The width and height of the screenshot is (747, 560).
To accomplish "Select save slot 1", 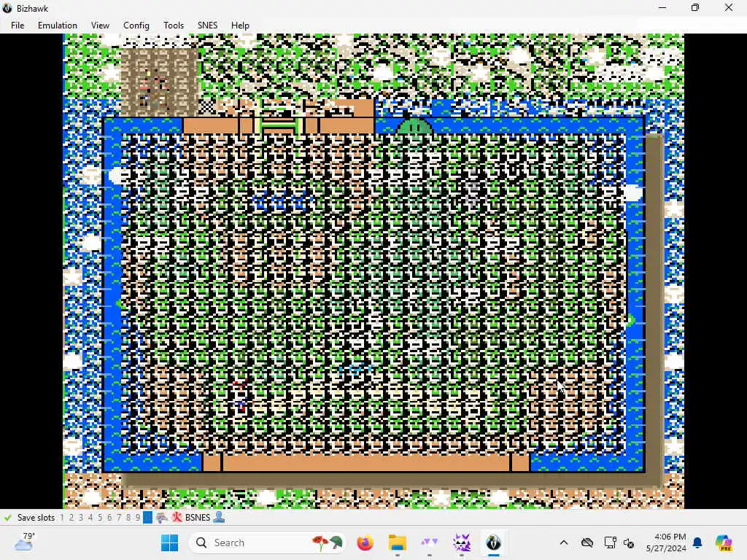I will (62, 517).
